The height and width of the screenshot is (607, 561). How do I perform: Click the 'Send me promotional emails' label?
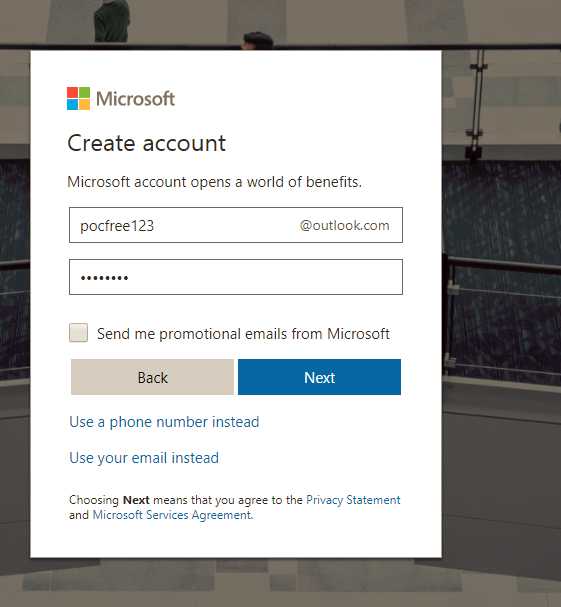pos(243,334)
